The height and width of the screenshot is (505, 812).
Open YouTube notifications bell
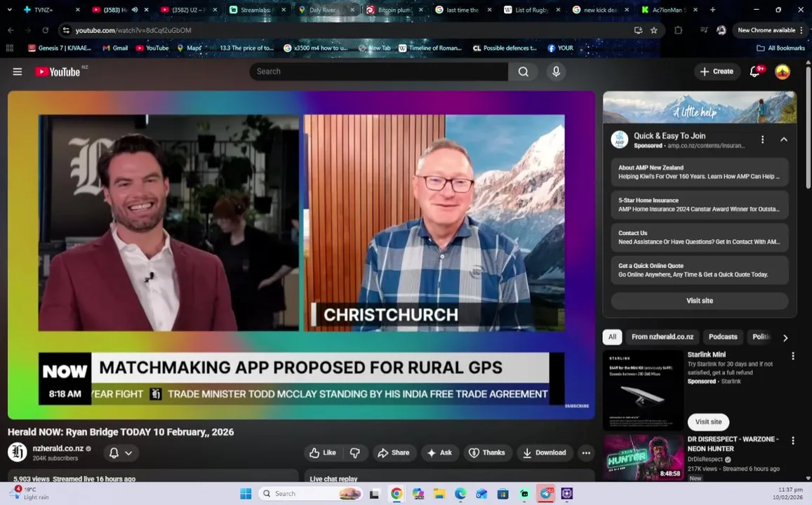755,72
